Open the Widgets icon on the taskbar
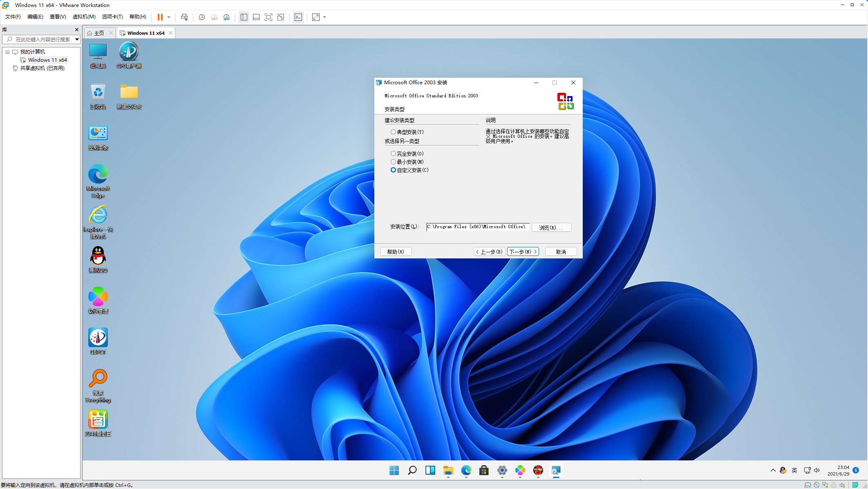Viewport: 868px width, 489px height. click(x=430, y=471)
